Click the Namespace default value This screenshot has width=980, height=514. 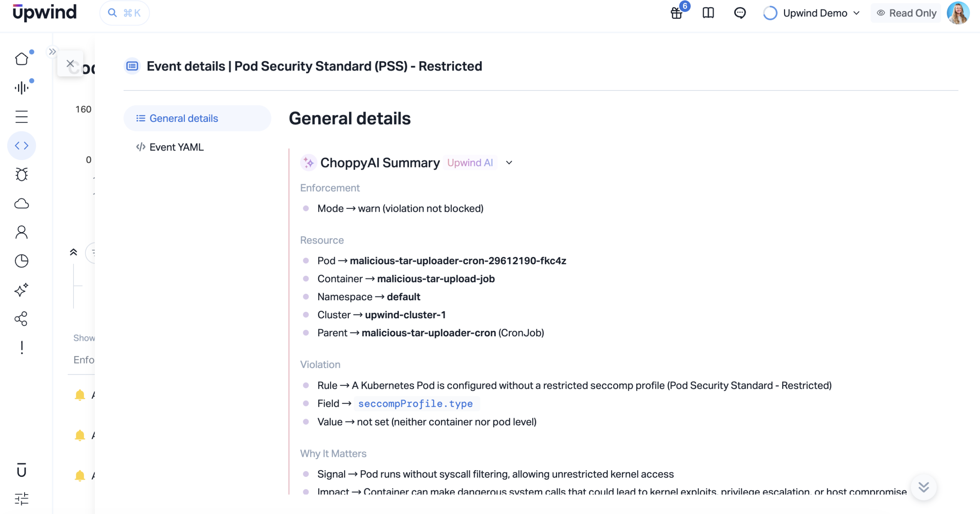403,297
